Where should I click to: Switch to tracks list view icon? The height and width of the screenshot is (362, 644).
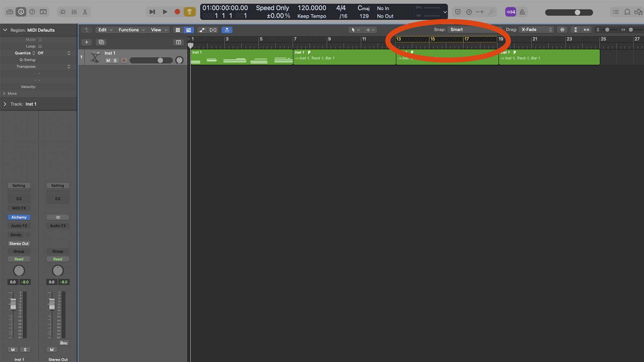pyautogui.click(x=189, y=30)
